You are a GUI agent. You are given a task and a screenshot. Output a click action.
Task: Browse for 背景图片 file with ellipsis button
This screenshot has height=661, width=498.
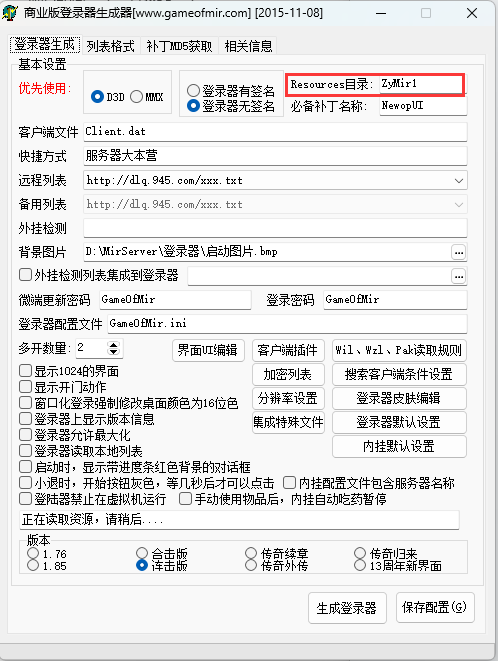pos(459,253)
